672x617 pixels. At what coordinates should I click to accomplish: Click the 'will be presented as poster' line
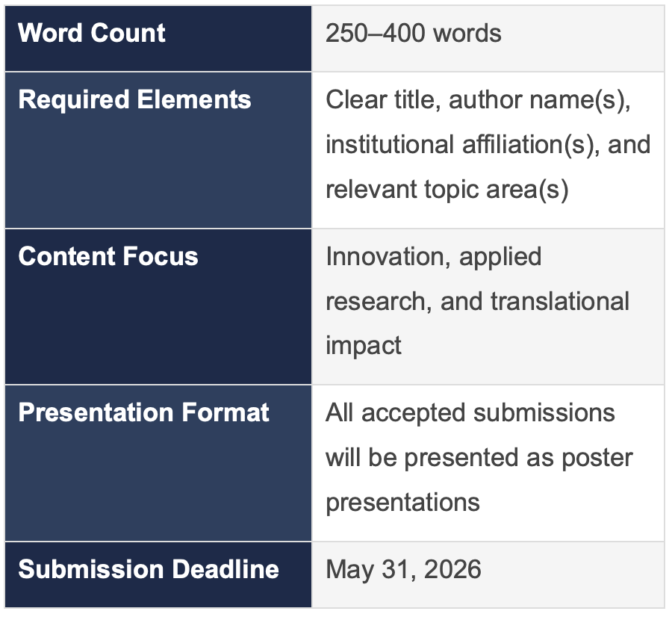tap(479, 457)
